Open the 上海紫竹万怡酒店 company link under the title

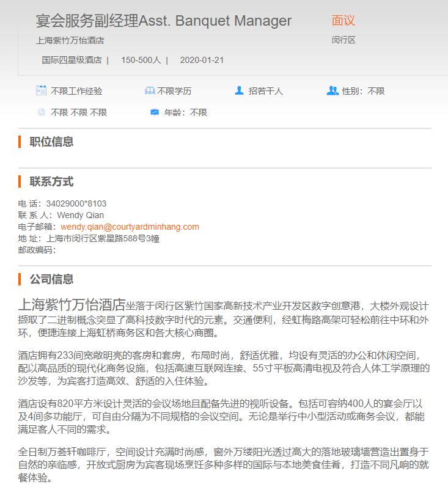(70, 40)
